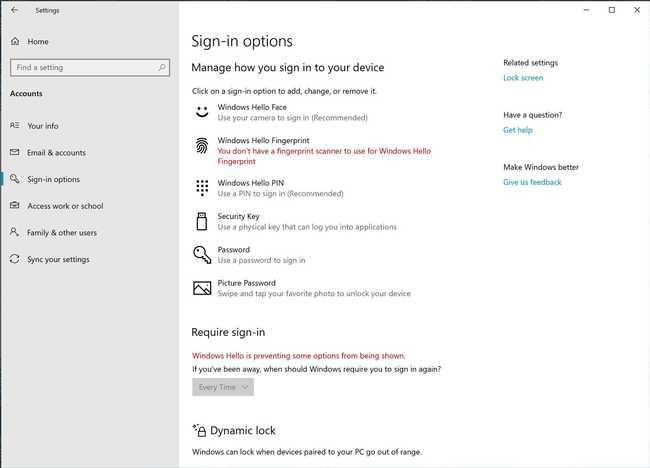Select the Security Key option
Viewport: 650px width, 468px height.
pos(294,221)
